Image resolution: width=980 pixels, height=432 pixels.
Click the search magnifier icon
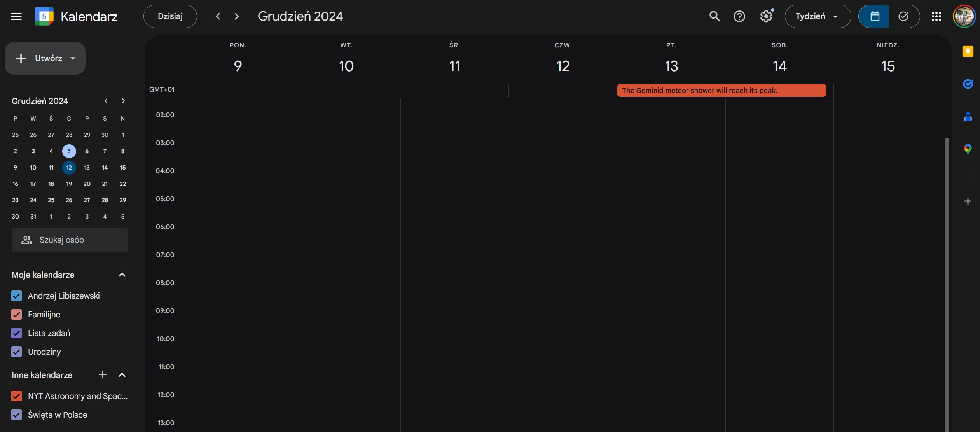pyautogui.click(x=714, y=16)
